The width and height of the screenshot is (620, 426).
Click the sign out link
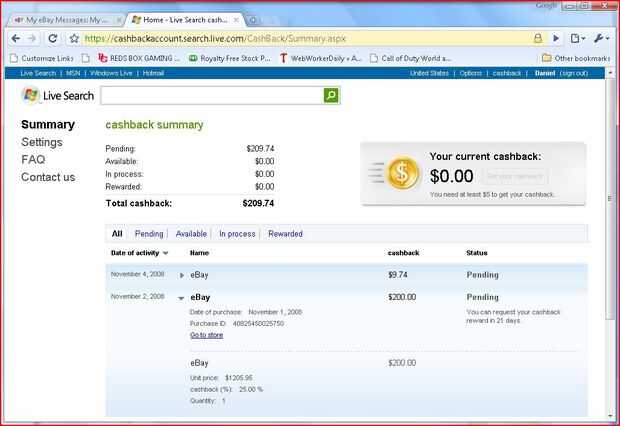click(x=573, y=73)
